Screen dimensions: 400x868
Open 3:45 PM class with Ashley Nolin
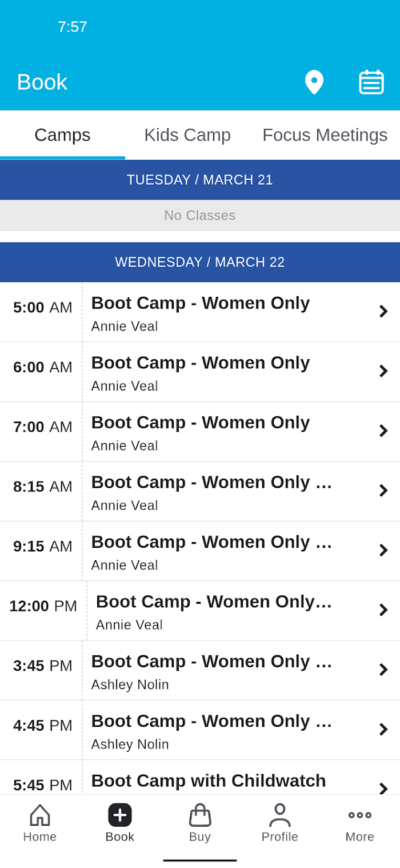200,670
